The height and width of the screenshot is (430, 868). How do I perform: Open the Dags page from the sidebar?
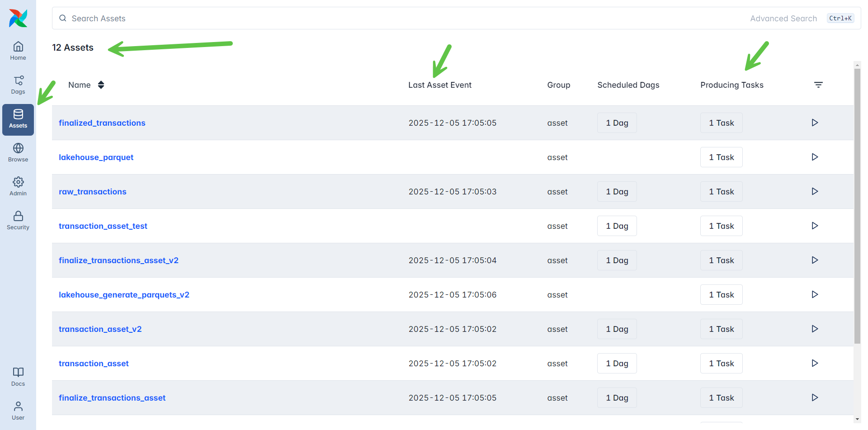[x=18, y=85]
